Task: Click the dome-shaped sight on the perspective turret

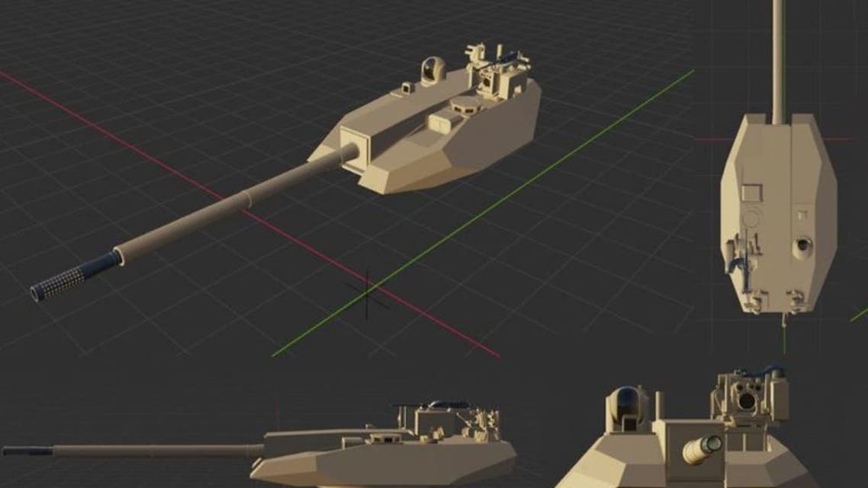Action: [431, 72]
